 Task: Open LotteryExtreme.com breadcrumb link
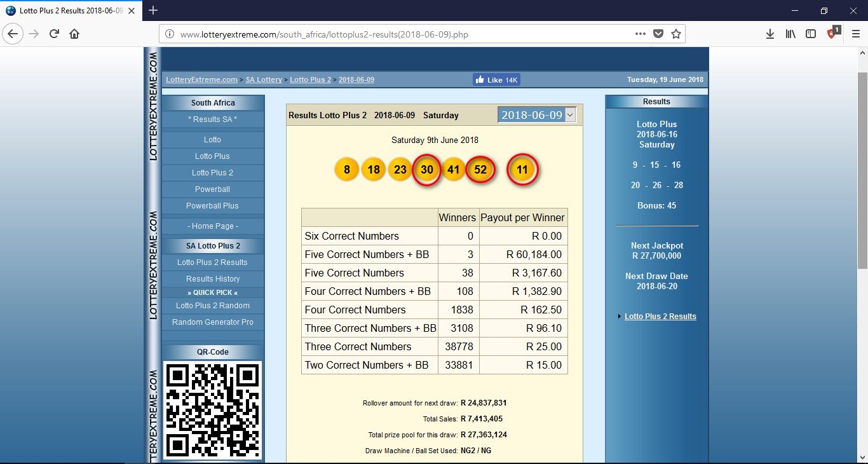pos(201,79)
